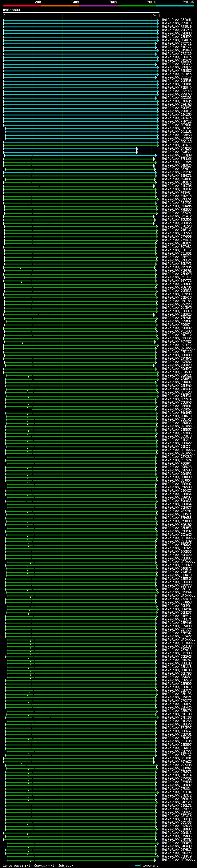Screen dimensions: 197x868
Task: Click the hit UniRef100_B8HK71
Action: click(176, 176)
